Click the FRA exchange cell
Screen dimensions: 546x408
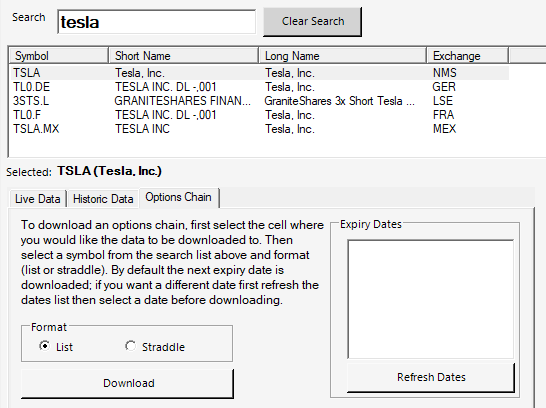point(443,115)
